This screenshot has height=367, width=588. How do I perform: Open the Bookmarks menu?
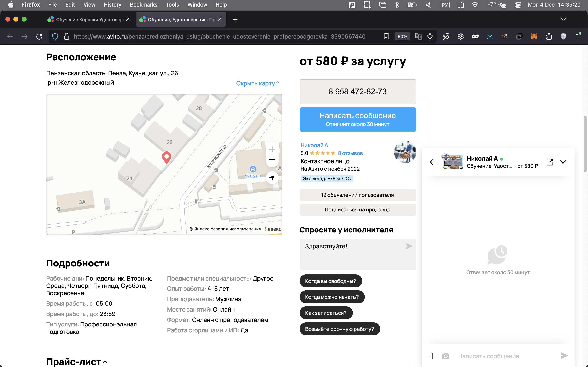click(x=143, y=5)
